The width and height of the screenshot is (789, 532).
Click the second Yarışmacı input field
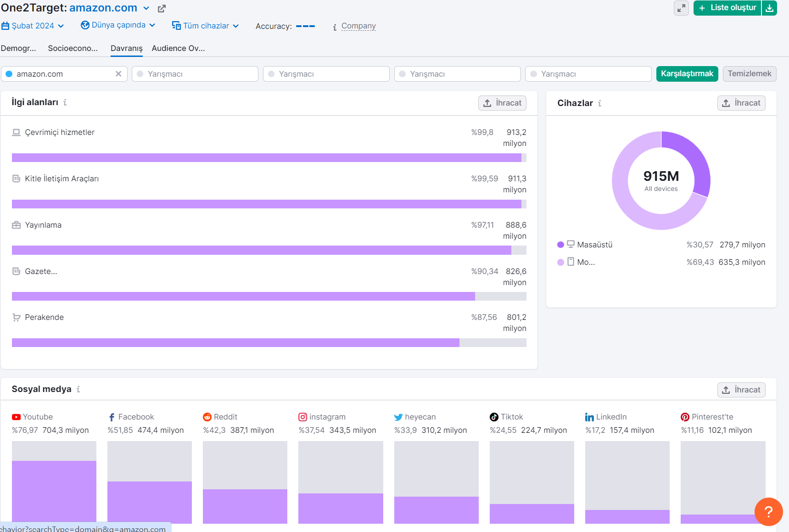(326, 74)
